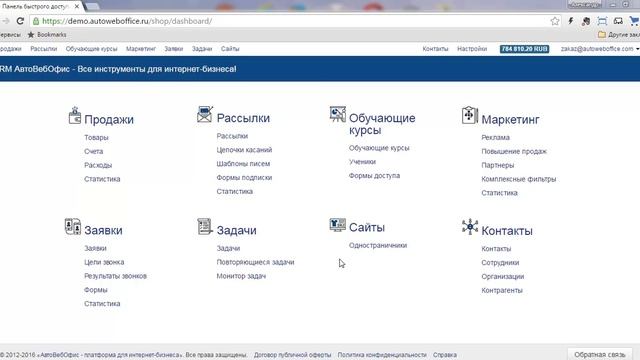Open the Заявки section icon
The width and height of the screenshot is (640, 360).
click(73, 226)
